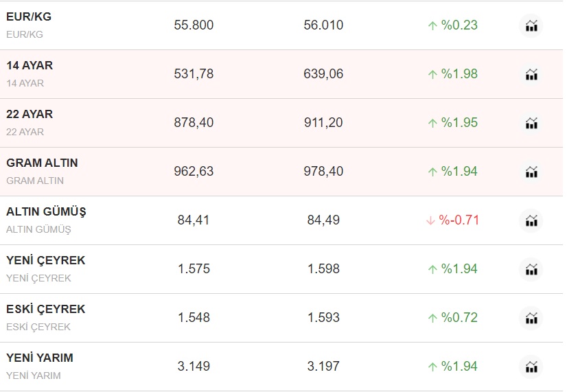Open the YENİ ÇEYREK chart icon

point(531,270)
